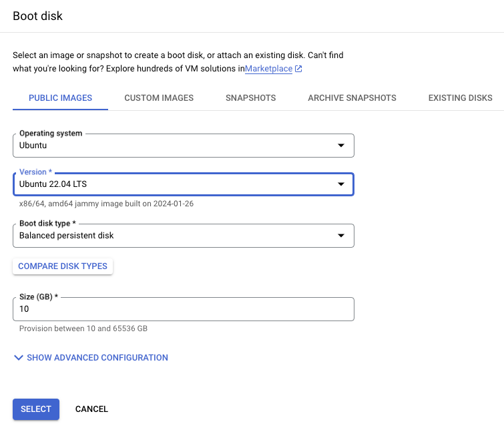This screenshot has height=426, width=504.
Task: Click the Boot disk dialog heading
Action: tap(37, 16)
